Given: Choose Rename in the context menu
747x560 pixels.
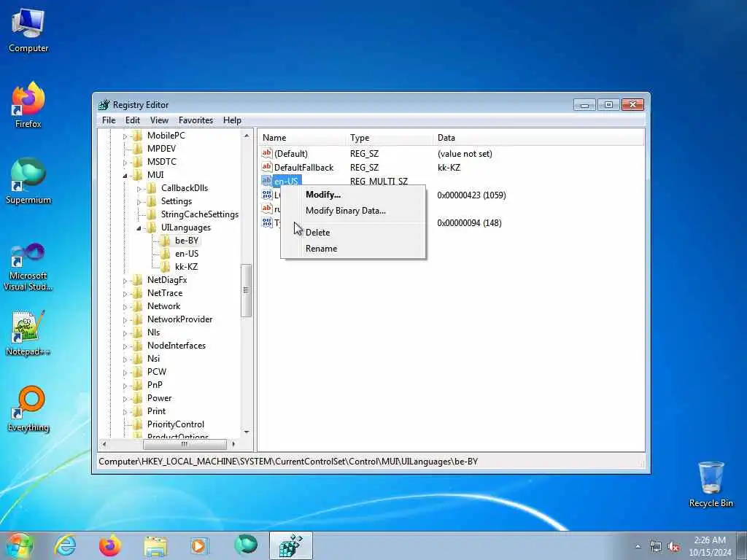Looking at the screenshot, I should click(x=353, y=249).
